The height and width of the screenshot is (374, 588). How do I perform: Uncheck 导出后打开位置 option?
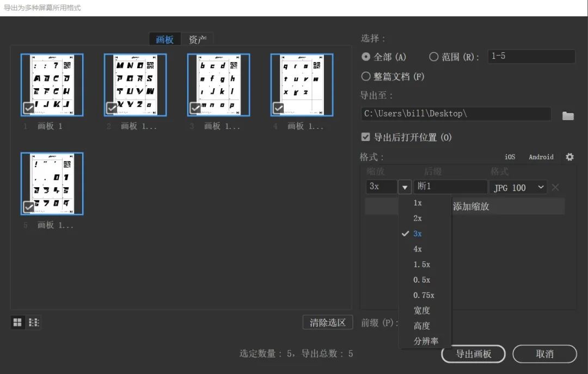coord(366,137)
